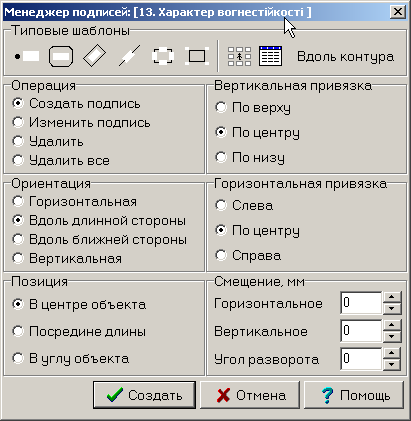Select the 'Изменить подпись' radio option
This screenshot has width=411, height=421.
click(81, 123)
